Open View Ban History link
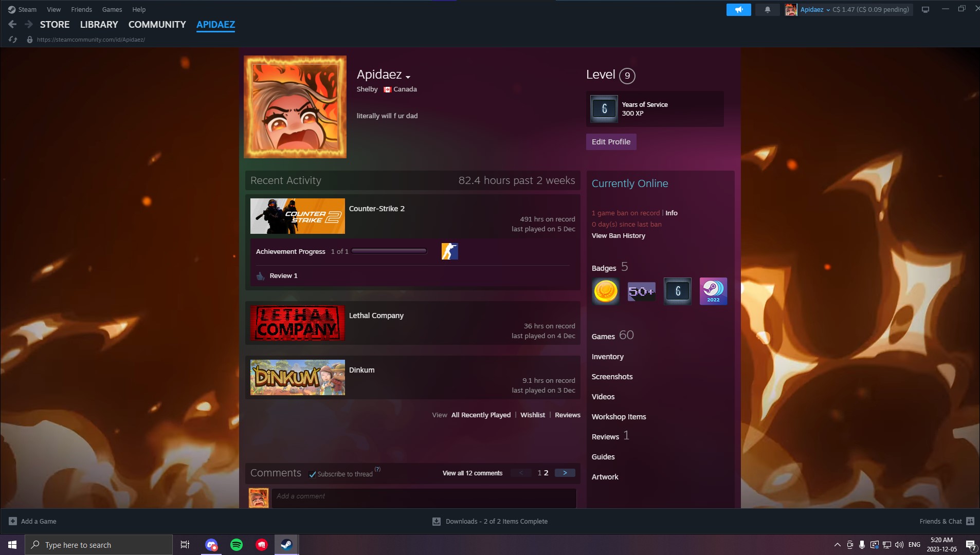Screen dimensions: 980x555 [618, 236]
